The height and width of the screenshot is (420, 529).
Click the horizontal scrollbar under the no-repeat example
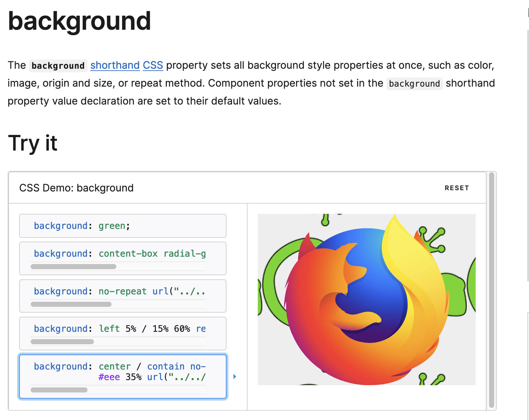[71, 304]
